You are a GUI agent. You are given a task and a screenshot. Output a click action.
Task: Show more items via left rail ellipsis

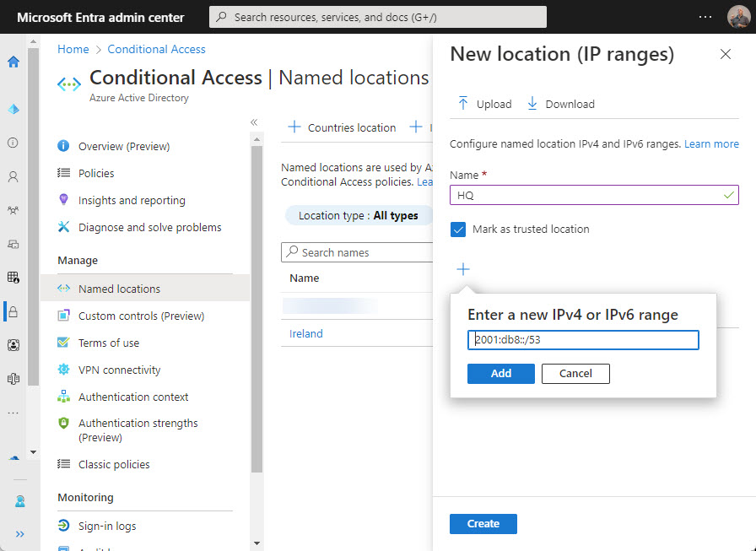[13, 413]
